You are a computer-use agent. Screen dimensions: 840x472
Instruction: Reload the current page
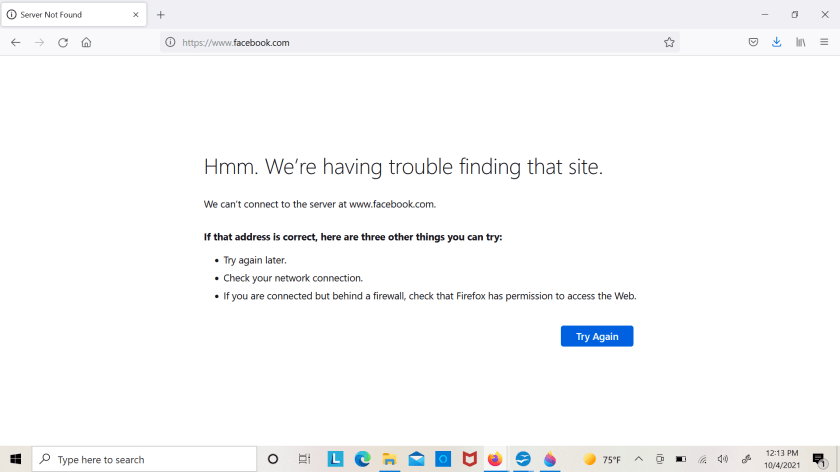tap(63, 43)
